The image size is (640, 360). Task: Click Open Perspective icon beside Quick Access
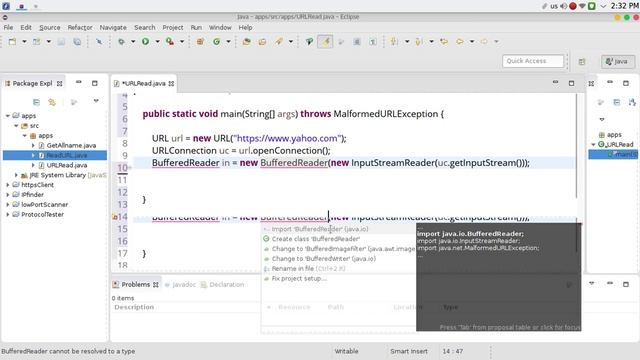pyautogui.click(x=582, y=62)
